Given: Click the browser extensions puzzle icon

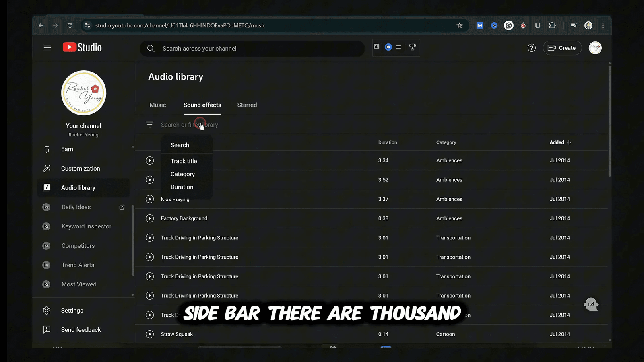Looking at the screenshot, I should pos(552,25).
